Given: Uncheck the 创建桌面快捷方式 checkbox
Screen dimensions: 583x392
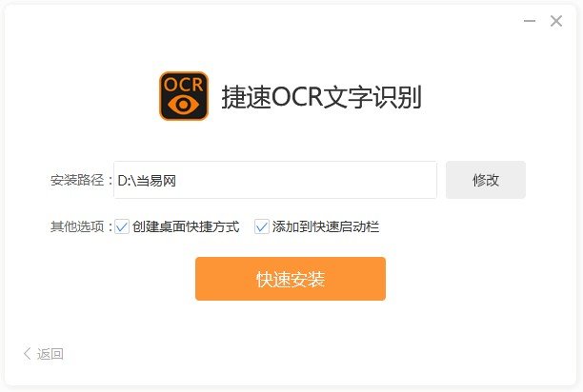Looking at the screenshot, I should point(122,226).
